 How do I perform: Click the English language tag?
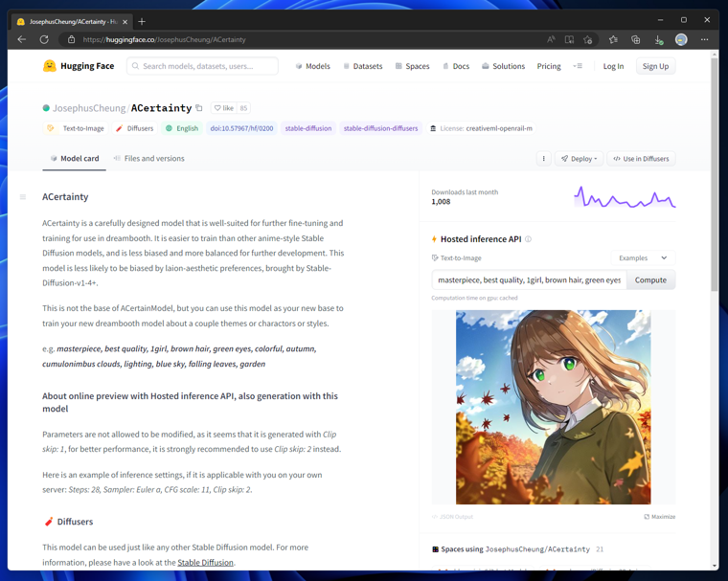click(x=182, y=128)
